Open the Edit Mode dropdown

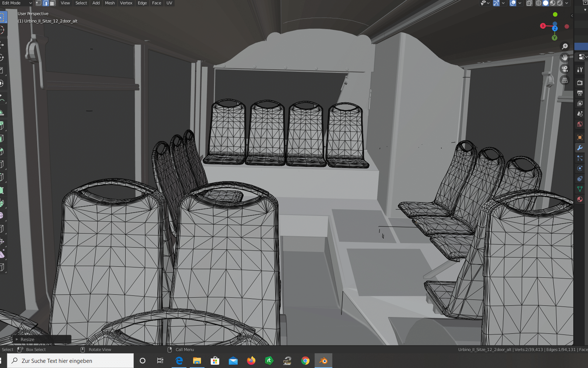(17, 3)
